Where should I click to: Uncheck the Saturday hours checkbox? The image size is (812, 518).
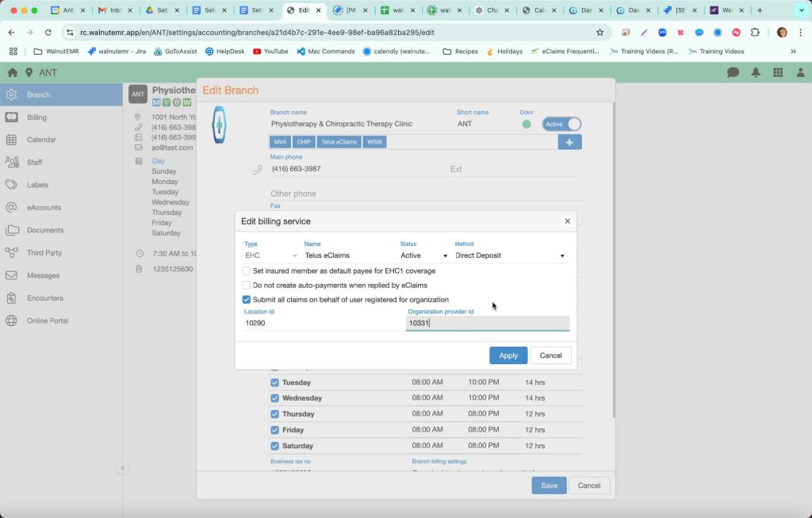274,446
